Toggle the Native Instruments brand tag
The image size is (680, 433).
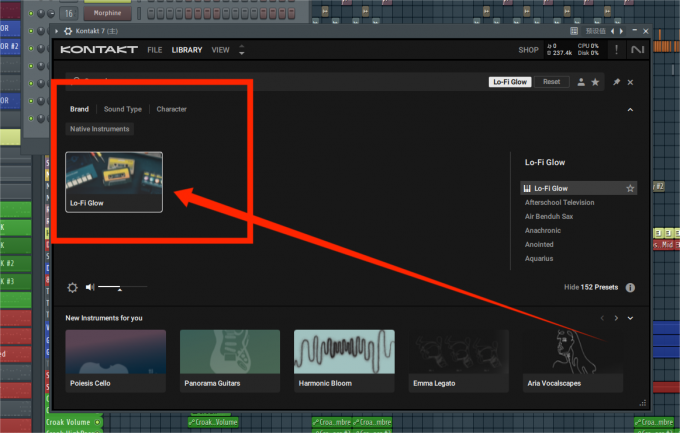click(x=100, y=129)
